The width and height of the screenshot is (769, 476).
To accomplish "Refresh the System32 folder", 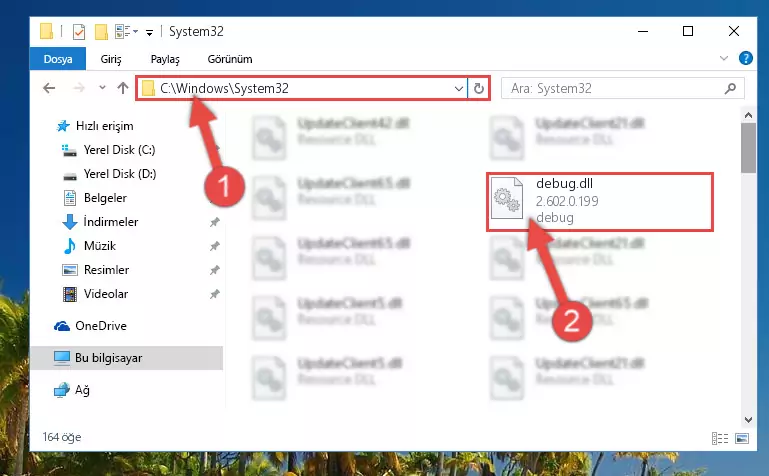I will coord(479,89).
